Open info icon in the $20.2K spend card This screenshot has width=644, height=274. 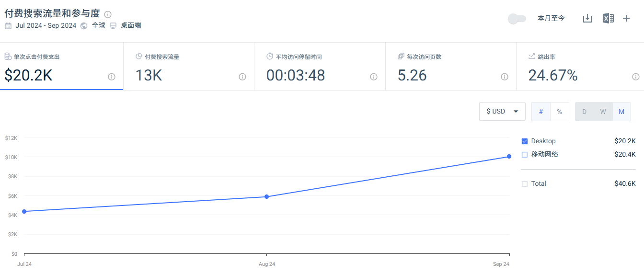click(x=112, y=77)
